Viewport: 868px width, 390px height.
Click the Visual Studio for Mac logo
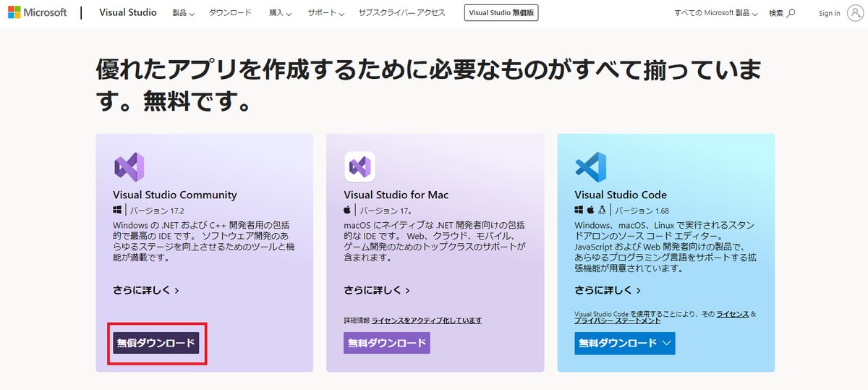click(359, 167)
